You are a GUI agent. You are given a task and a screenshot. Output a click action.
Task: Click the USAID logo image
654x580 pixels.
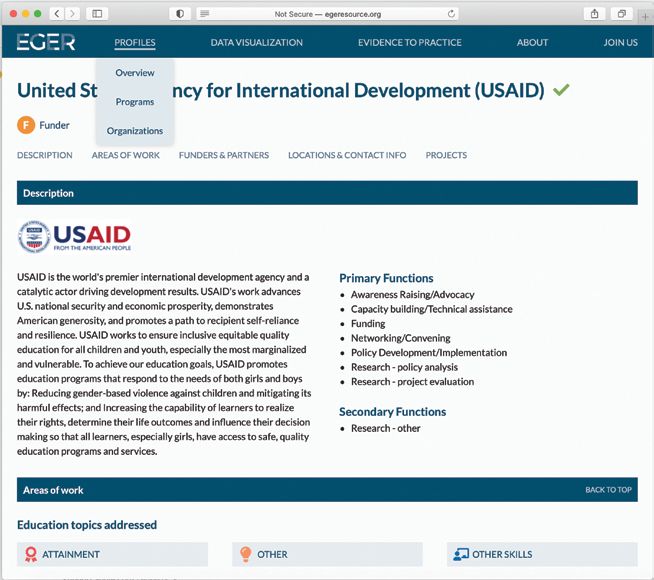coord(74,236)
